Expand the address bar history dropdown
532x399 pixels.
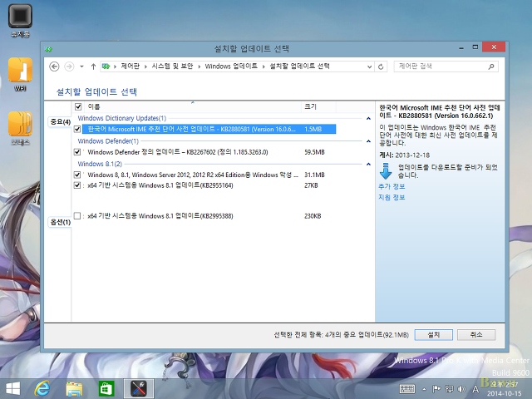coord(369,66)
